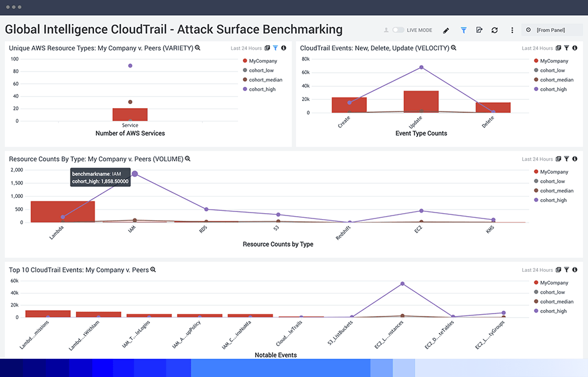Toggle MyCompany legend in VELOCITY panel

pos(551,60)
